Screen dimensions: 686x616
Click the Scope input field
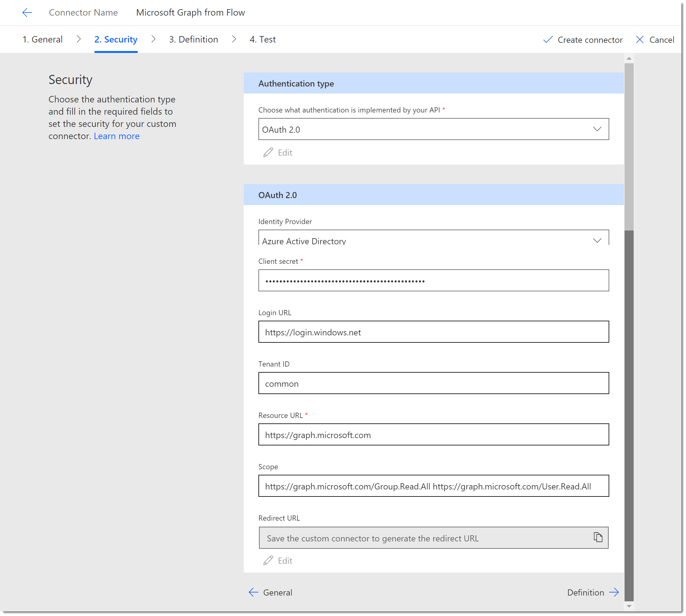coord(433,486)
